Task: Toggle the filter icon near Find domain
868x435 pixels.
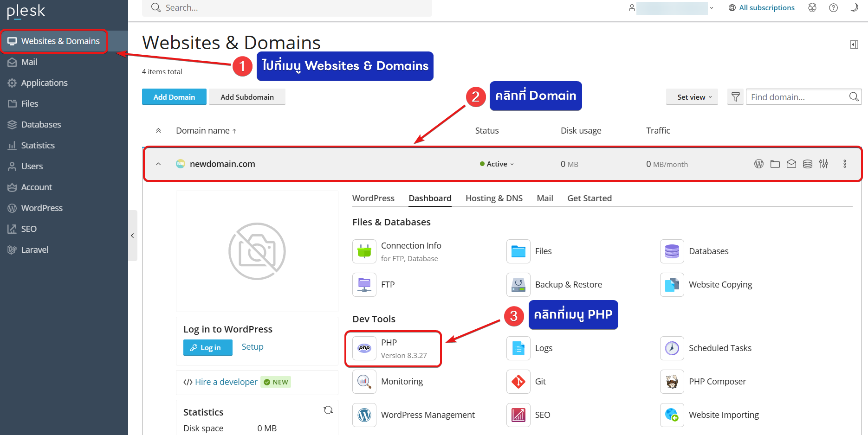Action: pos(735,97)
